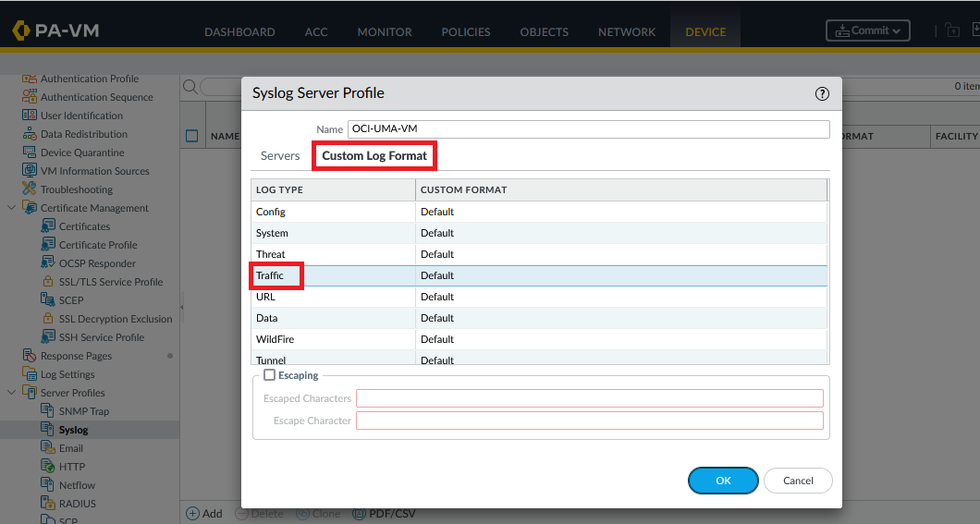Click the Device Quarantine icon
The height and width of the screenshot is (524, 980).
point(30,152)
